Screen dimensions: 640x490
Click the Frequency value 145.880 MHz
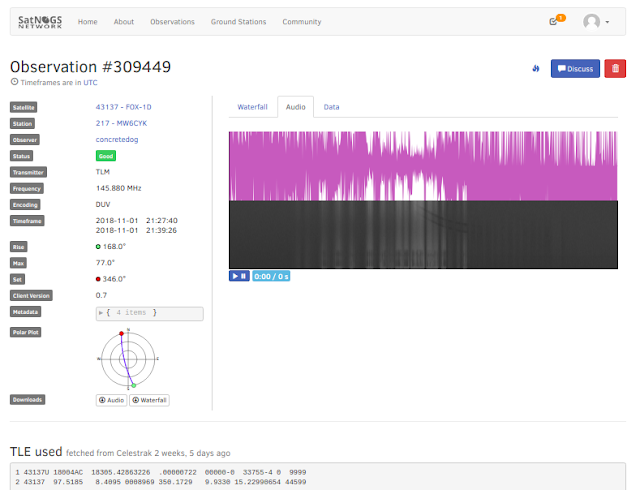coord(118,188)
